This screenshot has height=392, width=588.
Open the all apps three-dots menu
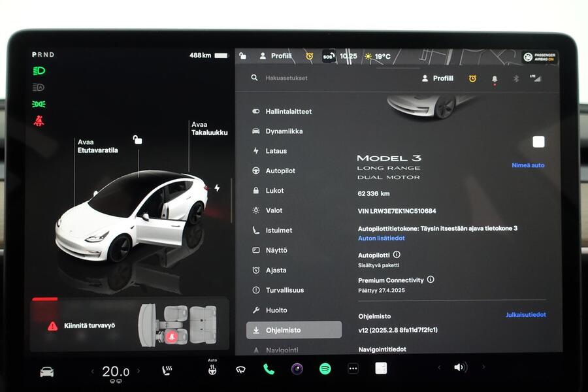pos(353,368)
